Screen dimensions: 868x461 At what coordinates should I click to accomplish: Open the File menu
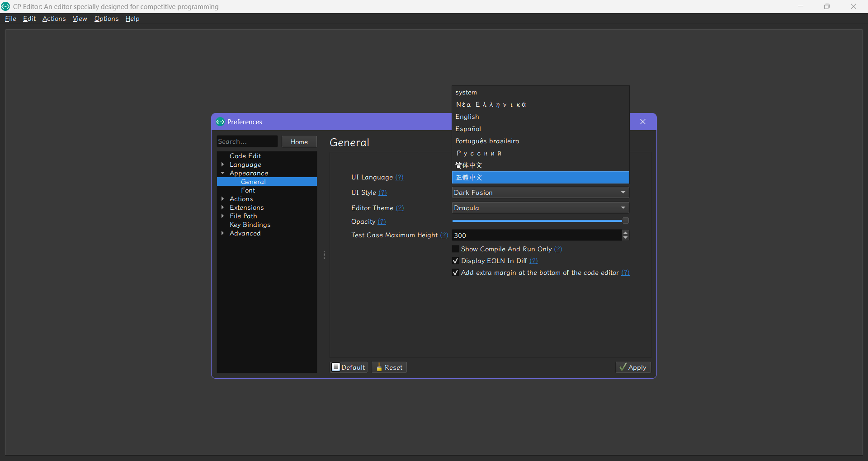click(x=10, y=19)
